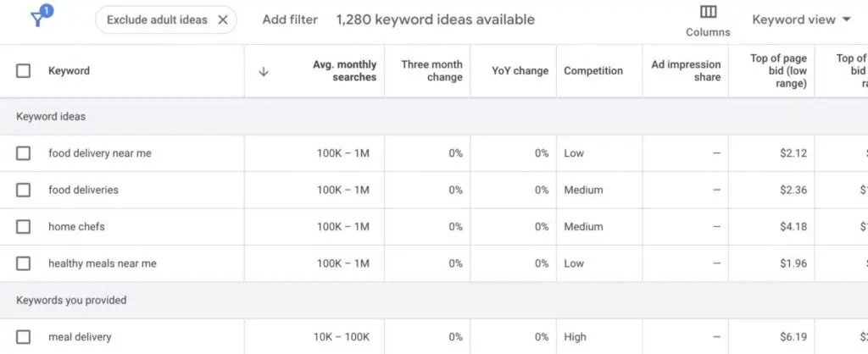Expand the Keyword view dropdown

pyautogui.click(x=801, y=19)
